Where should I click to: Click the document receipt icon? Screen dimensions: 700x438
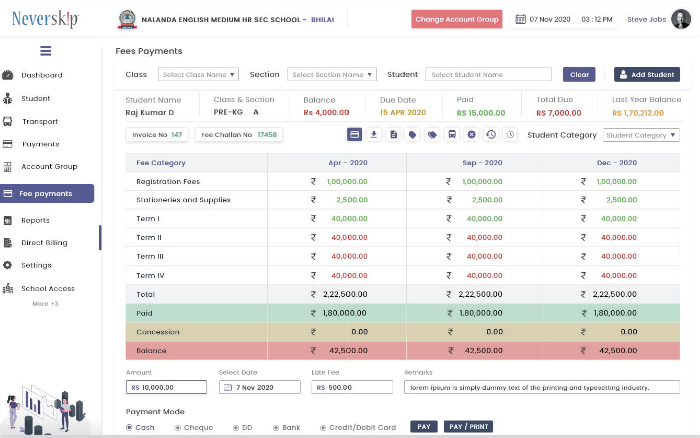[x=393, y=134]
